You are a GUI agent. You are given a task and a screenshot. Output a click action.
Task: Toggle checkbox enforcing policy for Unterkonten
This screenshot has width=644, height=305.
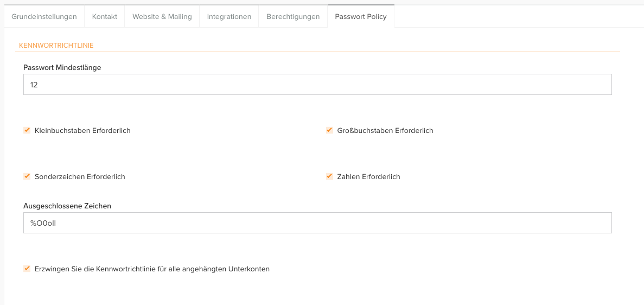click(27, 269)
